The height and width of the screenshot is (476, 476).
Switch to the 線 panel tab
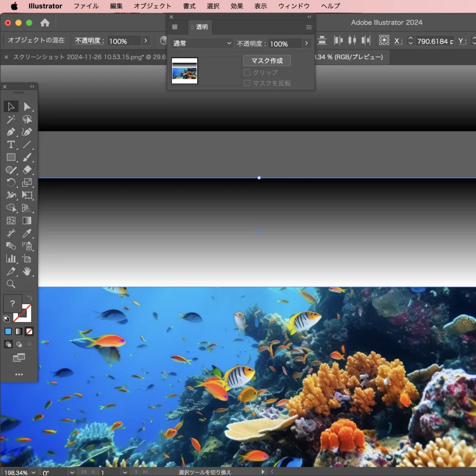(x=175, y=27)
